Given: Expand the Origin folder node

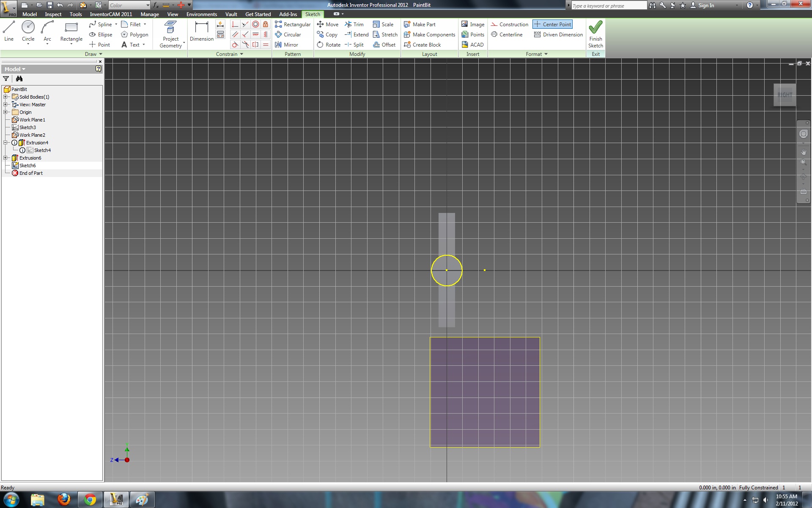Looking at the screenshot, I should (5, 112).
